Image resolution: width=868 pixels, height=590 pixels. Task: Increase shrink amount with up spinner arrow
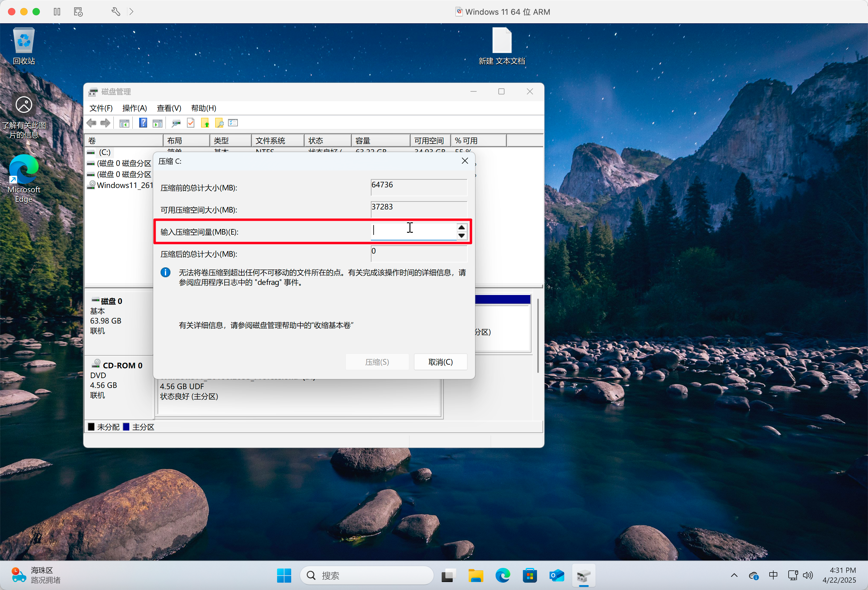pyautogui.click(x=462, y=228)
